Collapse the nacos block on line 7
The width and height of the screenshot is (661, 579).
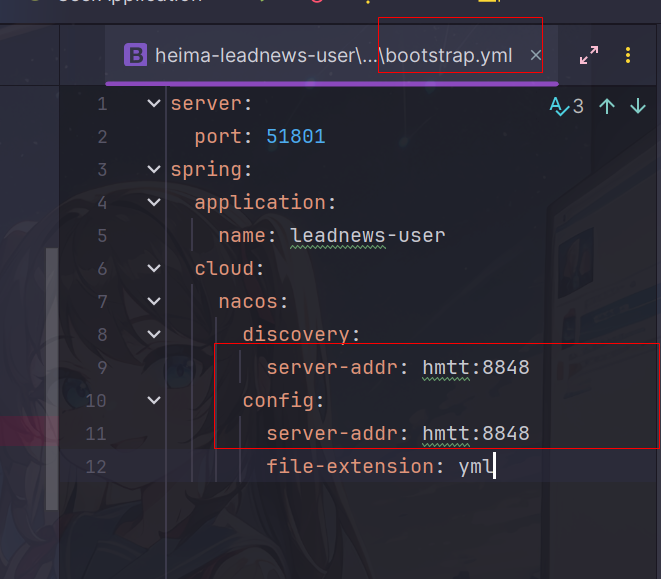[x=154, y=301]
